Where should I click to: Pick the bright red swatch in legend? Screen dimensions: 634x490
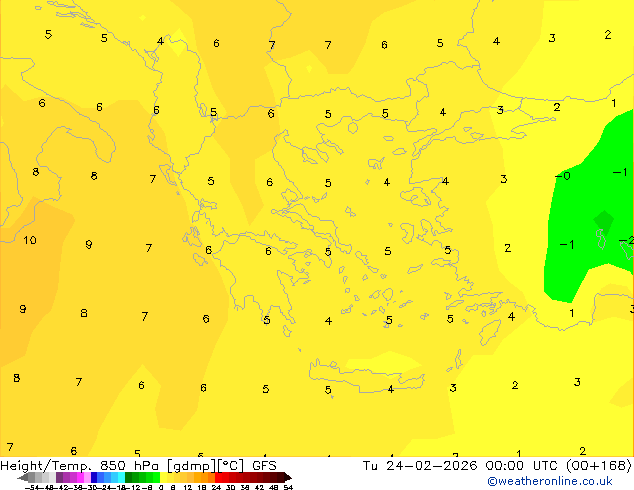coord(218,477)
